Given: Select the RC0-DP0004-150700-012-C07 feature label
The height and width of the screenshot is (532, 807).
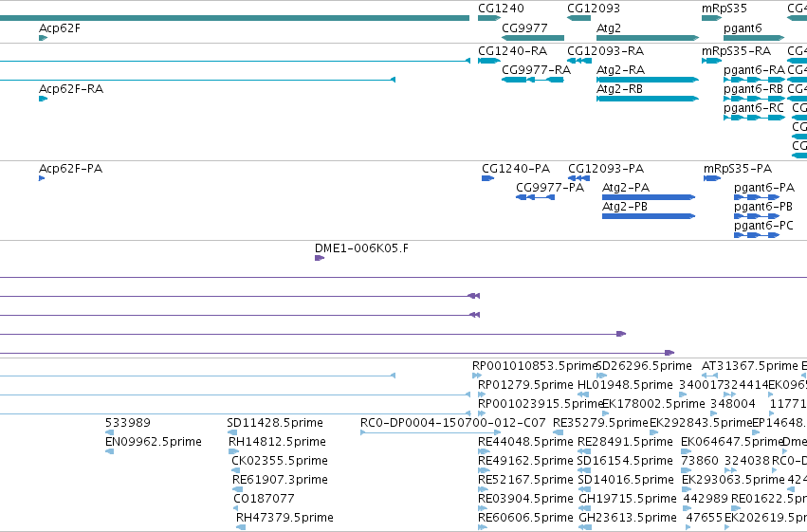Looking at the screenshot, I should (x=453, y=422).
